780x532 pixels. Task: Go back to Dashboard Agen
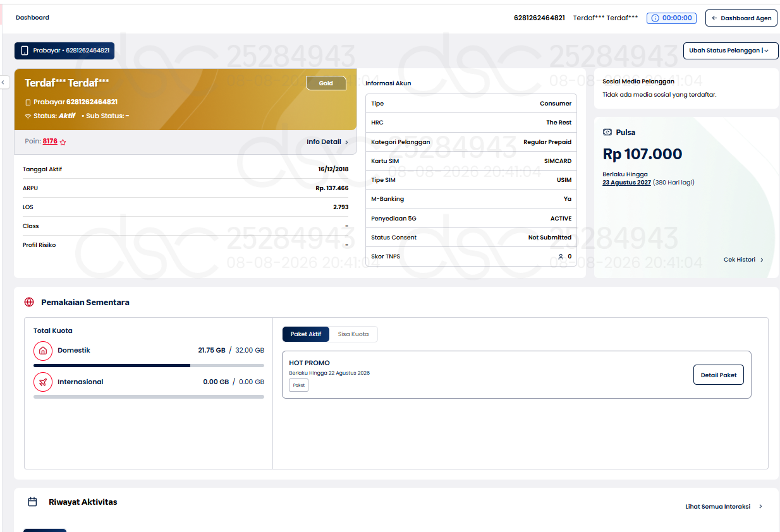coord(741,18)
